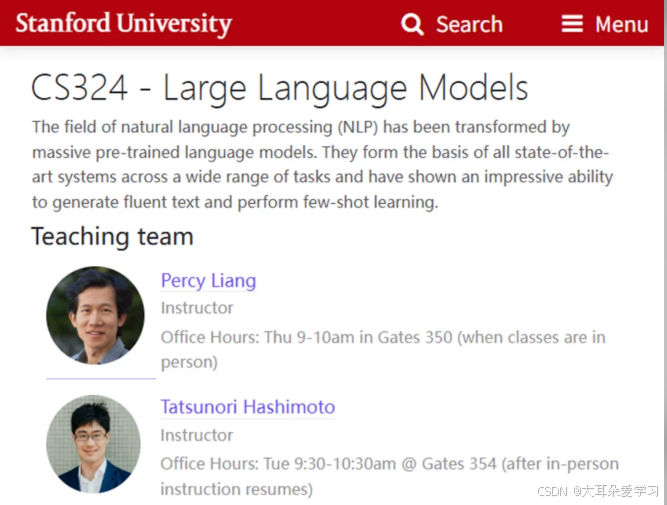Click Office Hours Tue 9:30-10:30am Gates 354 text
The image size is (667, 505).
(389, 476)
